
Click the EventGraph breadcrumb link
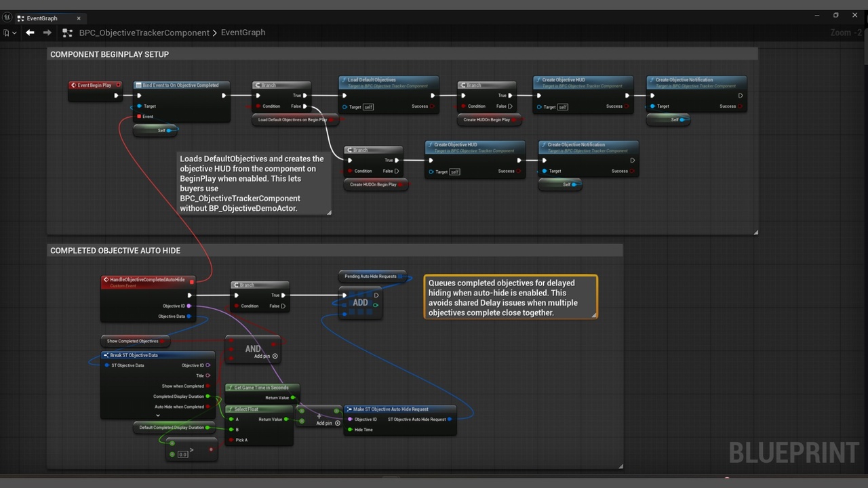(x=243, y=33)
